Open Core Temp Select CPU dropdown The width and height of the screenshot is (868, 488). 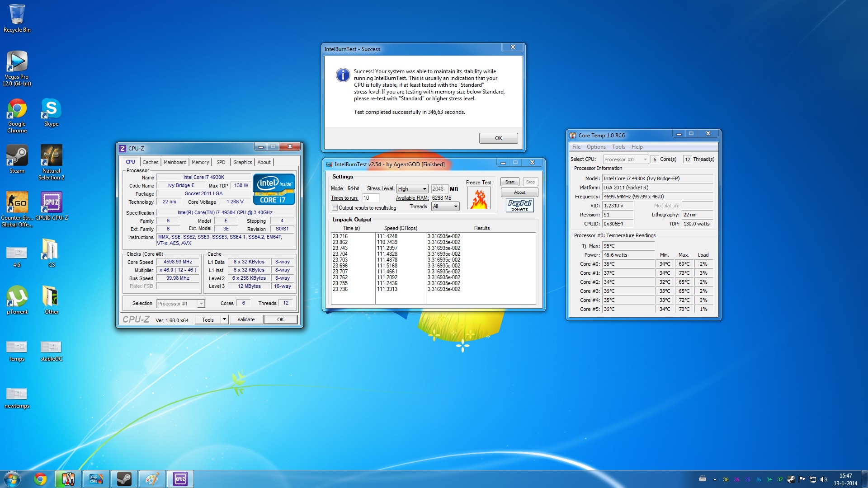coord(626,160)
